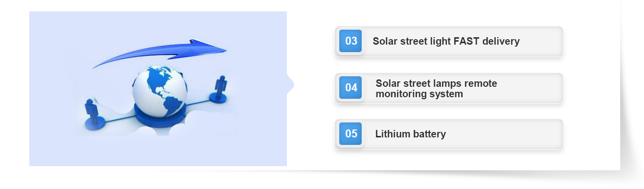
Task: Click the blue 05 number badge
Action: coord(351,133)
